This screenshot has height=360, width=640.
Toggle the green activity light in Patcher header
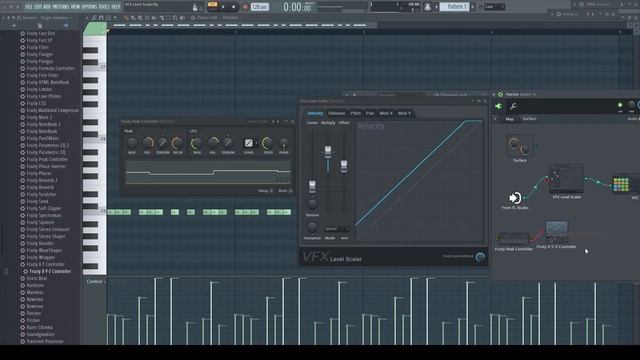(x=620, y=105)
